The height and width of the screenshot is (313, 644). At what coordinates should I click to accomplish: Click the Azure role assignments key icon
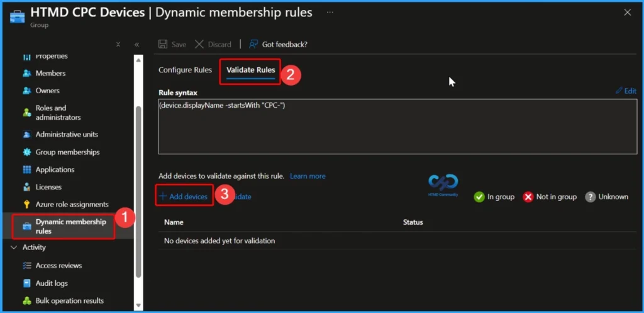click(x=26, y=205)
